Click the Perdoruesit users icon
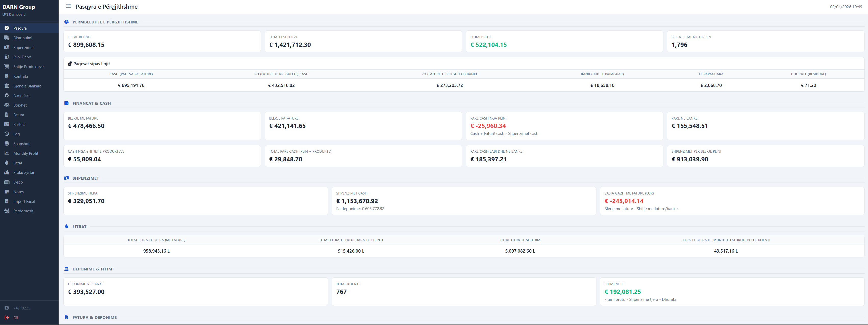This screenshot has width=868, height=325. click(7, 211)
